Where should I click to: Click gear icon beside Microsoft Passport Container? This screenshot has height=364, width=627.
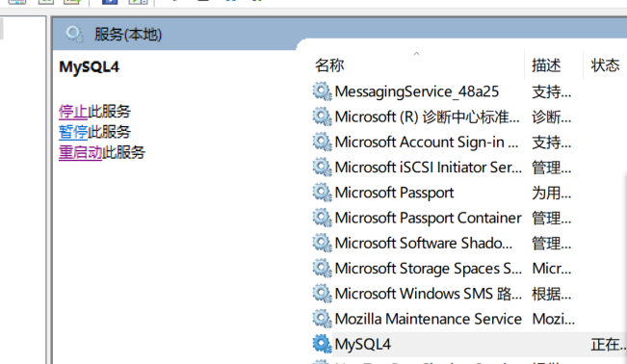click(x=322, y=218)
